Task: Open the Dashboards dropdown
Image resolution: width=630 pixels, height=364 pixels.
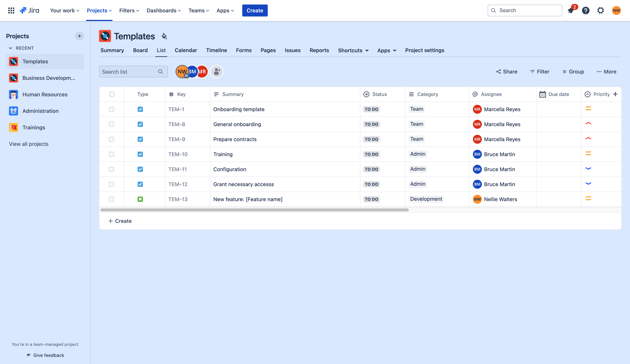Action: point(164,10)
